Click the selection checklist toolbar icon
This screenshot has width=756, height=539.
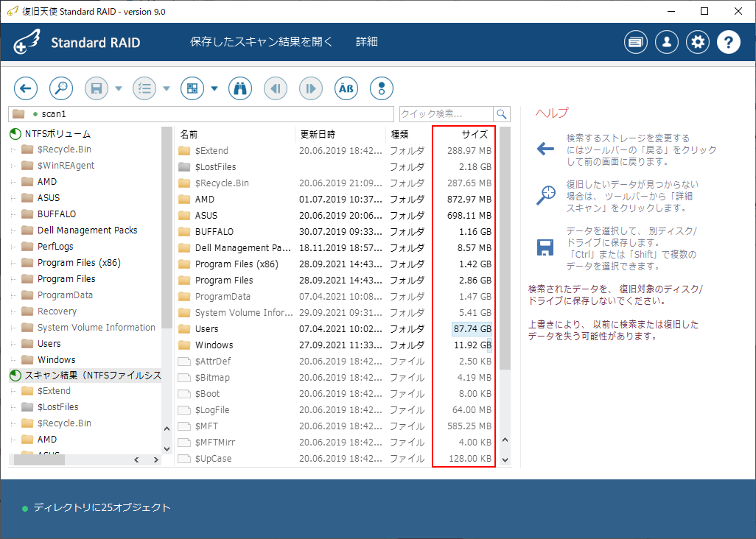pos(144,88)
